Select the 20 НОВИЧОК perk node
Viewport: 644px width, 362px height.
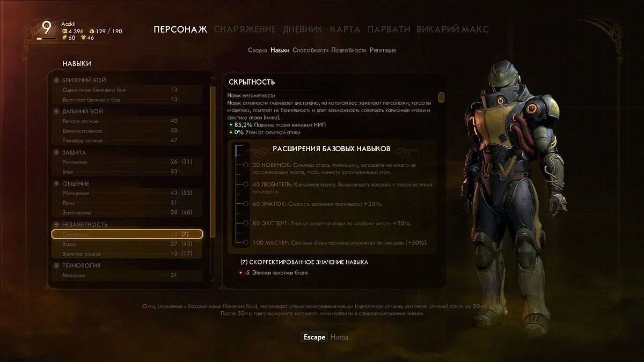pyautogui.click(x=245, y=165)
